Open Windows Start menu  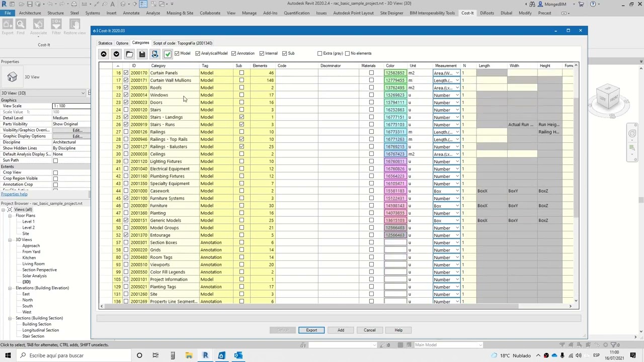tap(8, 355)
